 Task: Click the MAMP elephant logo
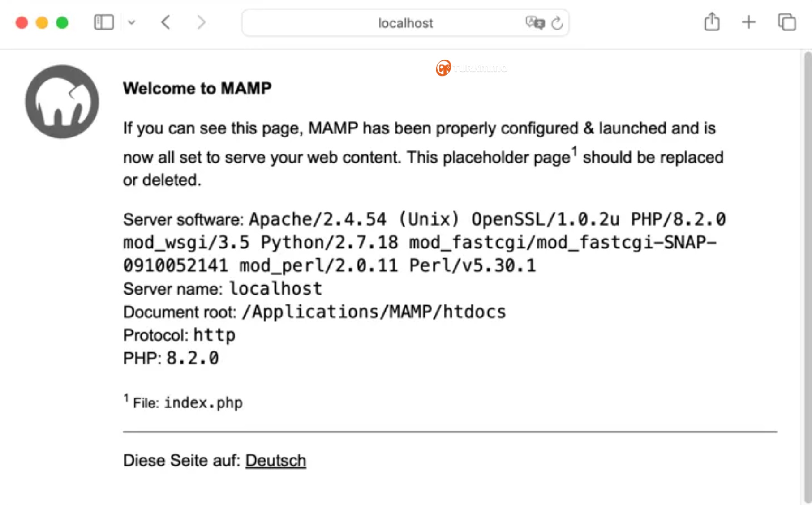click(62, 102)
